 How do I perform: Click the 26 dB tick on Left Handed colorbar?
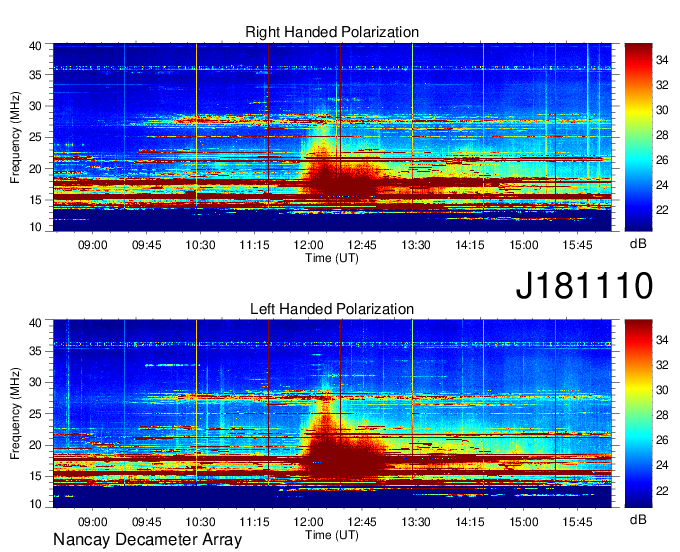pyautogui.click(x=662, y=441)
